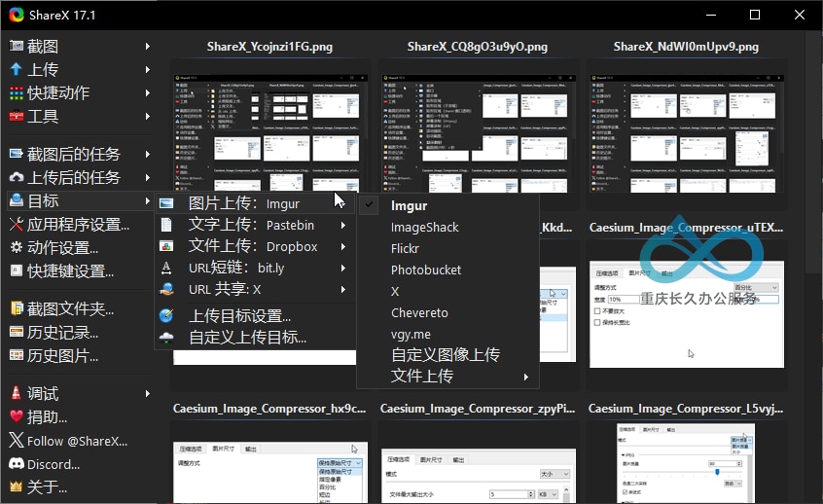
Task: Click the 捐助 red heart icon
Action: click(17, 416)
